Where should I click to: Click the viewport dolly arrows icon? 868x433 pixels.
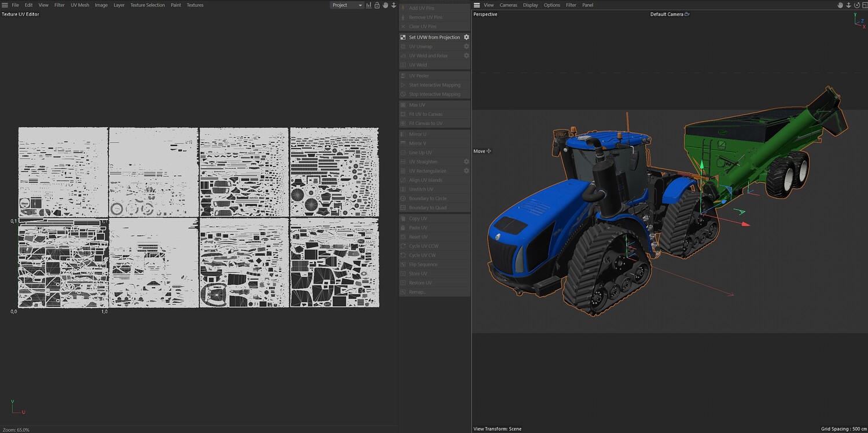849,5
